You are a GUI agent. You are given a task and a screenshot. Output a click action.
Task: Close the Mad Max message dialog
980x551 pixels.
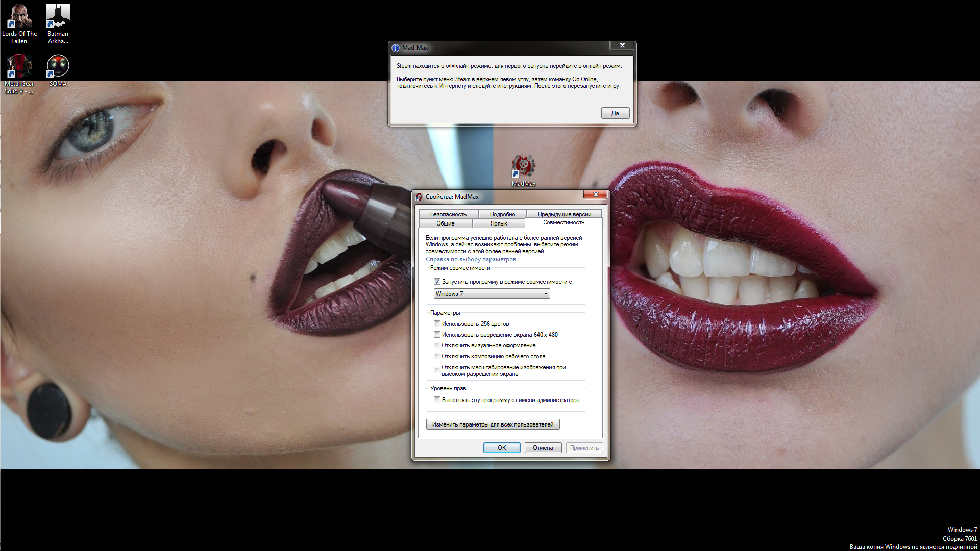point(622,46)
